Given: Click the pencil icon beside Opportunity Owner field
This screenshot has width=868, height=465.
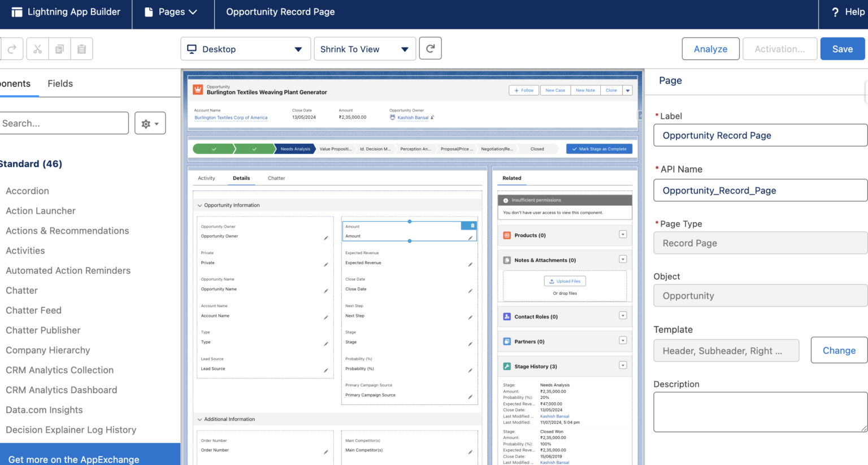Looking at the screenshot, I should tap(325, 238).
